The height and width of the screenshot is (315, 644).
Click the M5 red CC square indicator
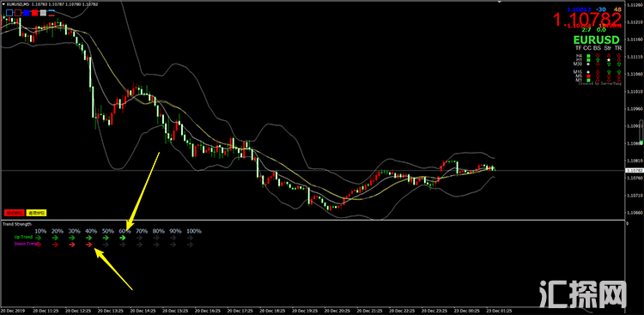tap(588, 76)
